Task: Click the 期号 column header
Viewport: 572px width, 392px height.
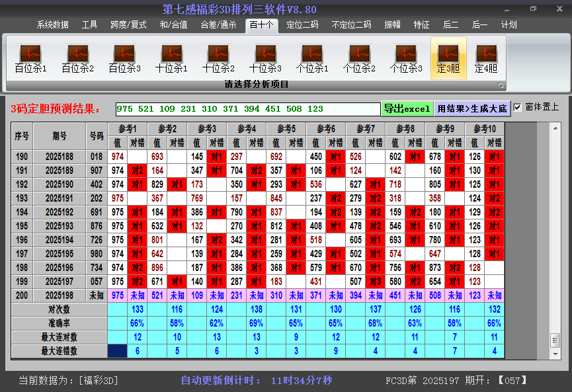Action: click(x=60, y=136)
